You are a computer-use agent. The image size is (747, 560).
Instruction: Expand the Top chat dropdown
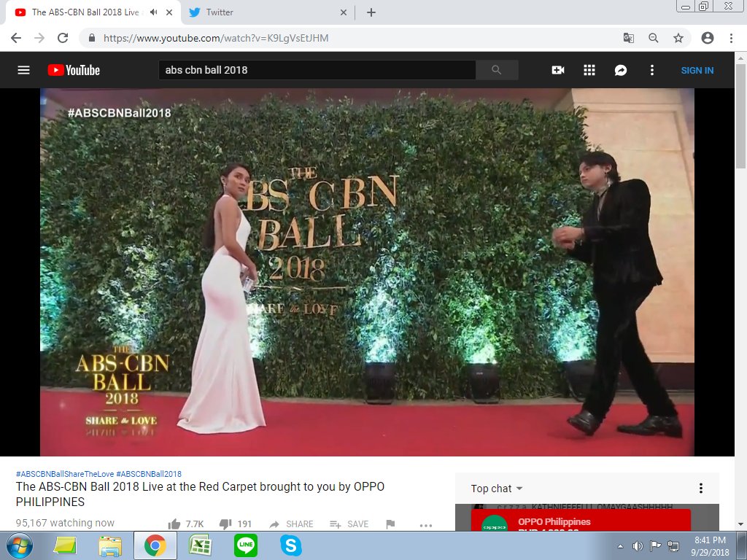tap(496, 489)
